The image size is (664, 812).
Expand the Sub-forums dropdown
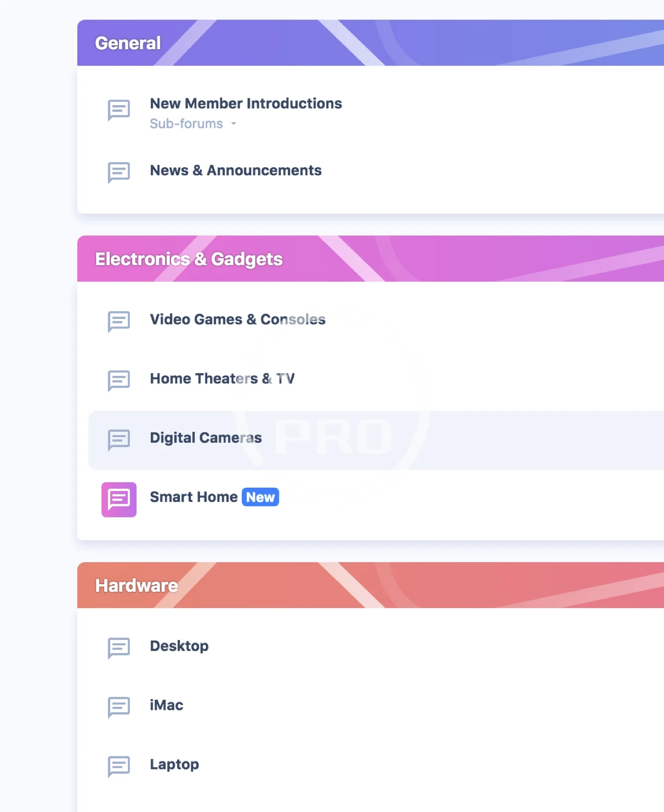[x=187, y=124]
